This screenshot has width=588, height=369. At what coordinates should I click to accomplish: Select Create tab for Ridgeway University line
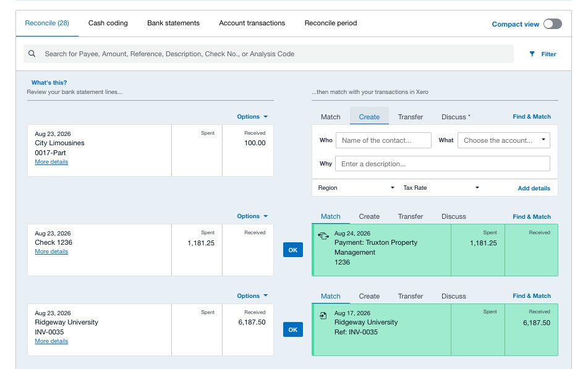tap(369, 296)
